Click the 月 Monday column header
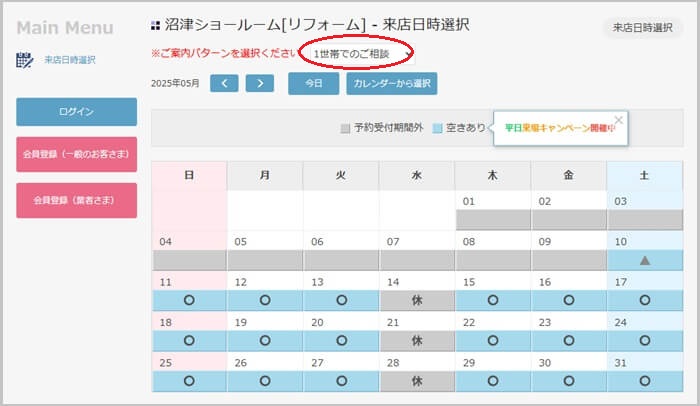The width and height of the screenshot is (700, 406). point(265,176)
